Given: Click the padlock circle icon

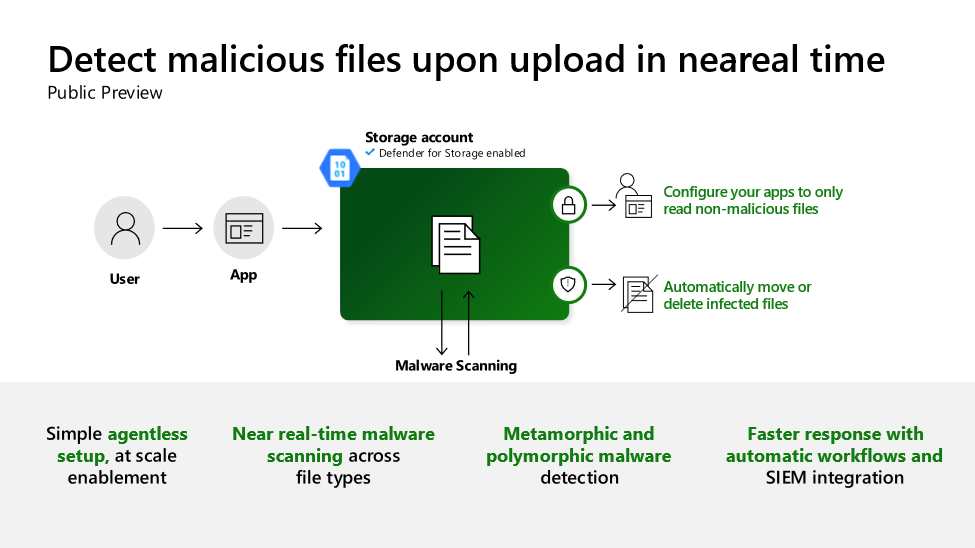Looking at the screenshot, I should point(569,205).
